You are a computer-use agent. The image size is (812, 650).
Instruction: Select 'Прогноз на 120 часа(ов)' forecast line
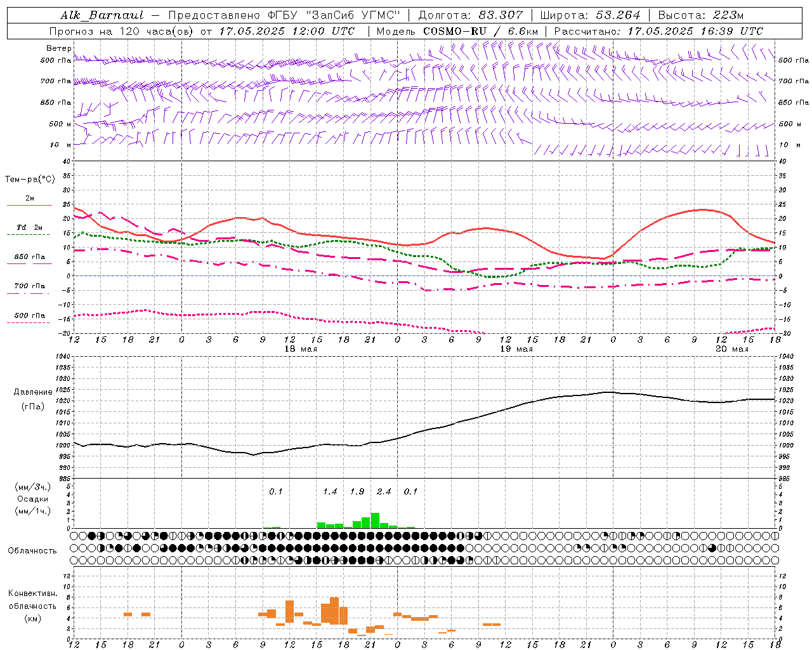click(121, 31)
